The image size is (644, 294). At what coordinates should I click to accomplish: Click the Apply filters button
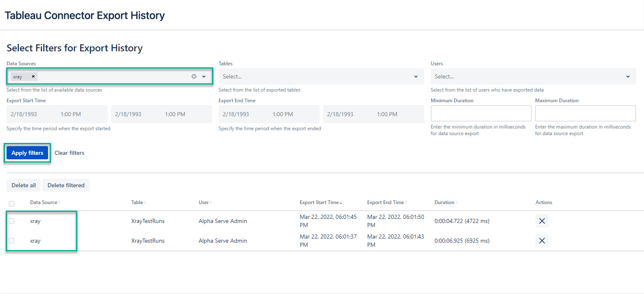[27, 152]
